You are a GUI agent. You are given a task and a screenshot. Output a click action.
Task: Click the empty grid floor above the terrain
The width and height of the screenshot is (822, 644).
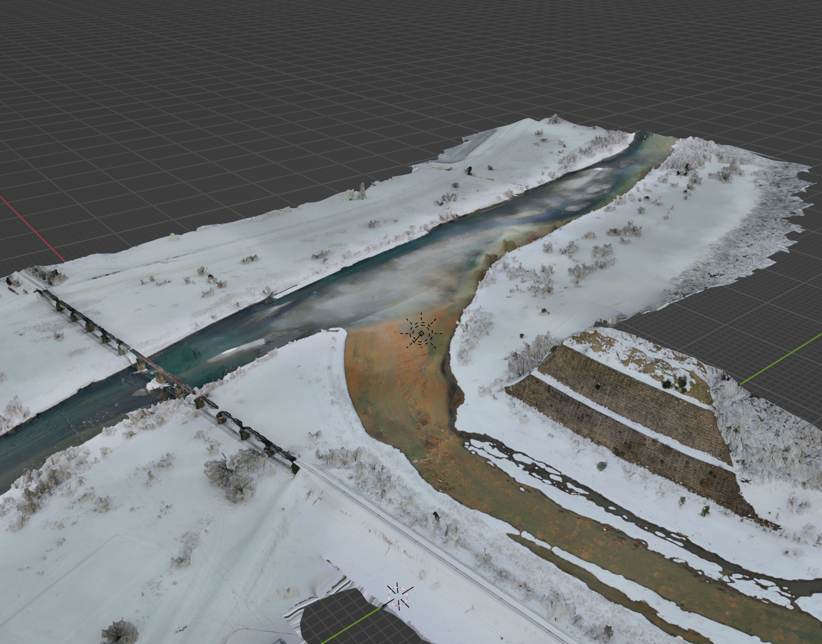coord(330,71)
